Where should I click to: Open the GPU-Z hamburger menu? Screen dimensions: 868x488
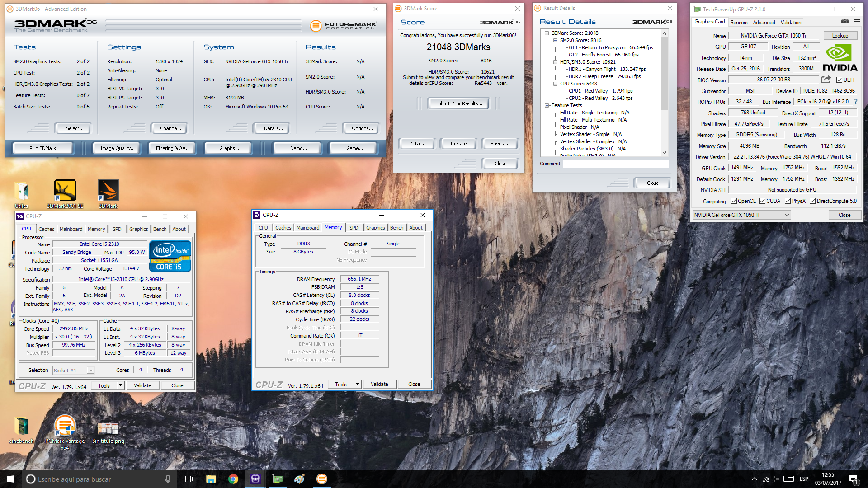[857, 21]
